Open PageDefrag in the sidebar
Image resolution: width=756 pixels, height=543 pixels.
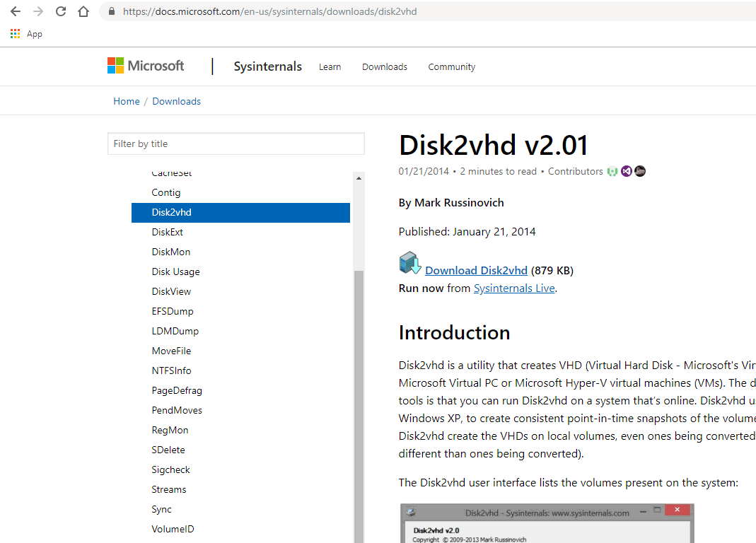(x=177, y=390)
